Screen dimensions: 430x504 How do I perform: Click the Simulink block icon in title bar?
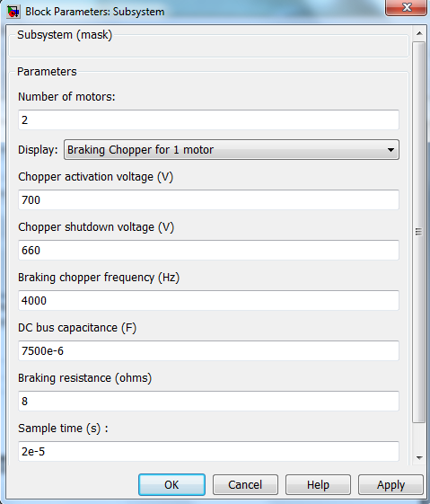tap(13, 12)
